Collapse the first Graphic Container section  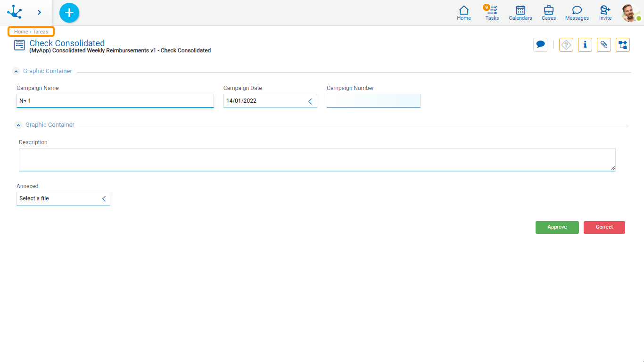click(17, 72)
